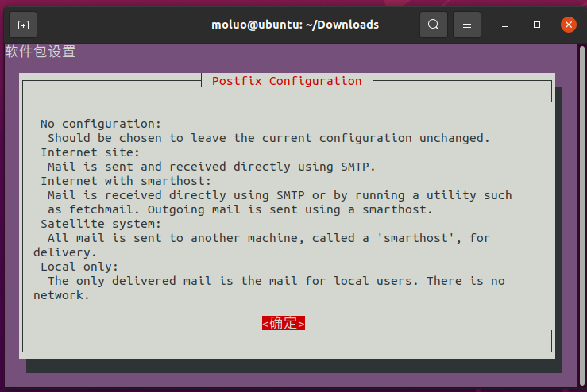Close the terminal window
The width and height of the screenshot is (587, 392).
coord(568,25)
